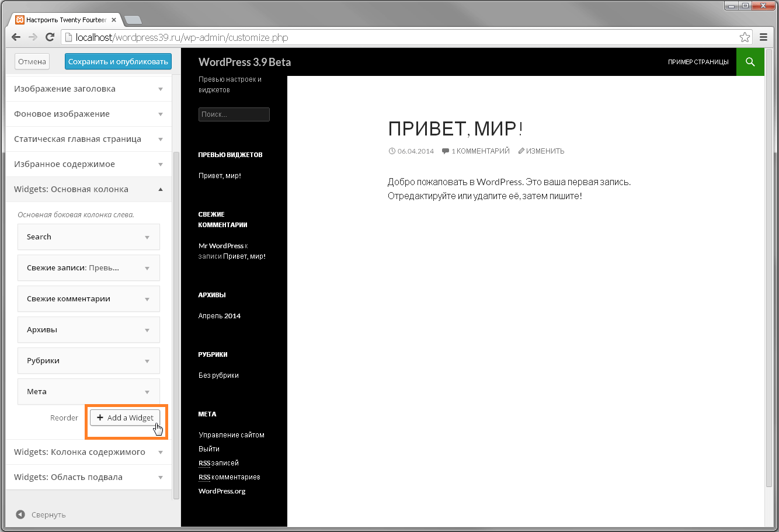Click the Reorder link

[64, 418]
